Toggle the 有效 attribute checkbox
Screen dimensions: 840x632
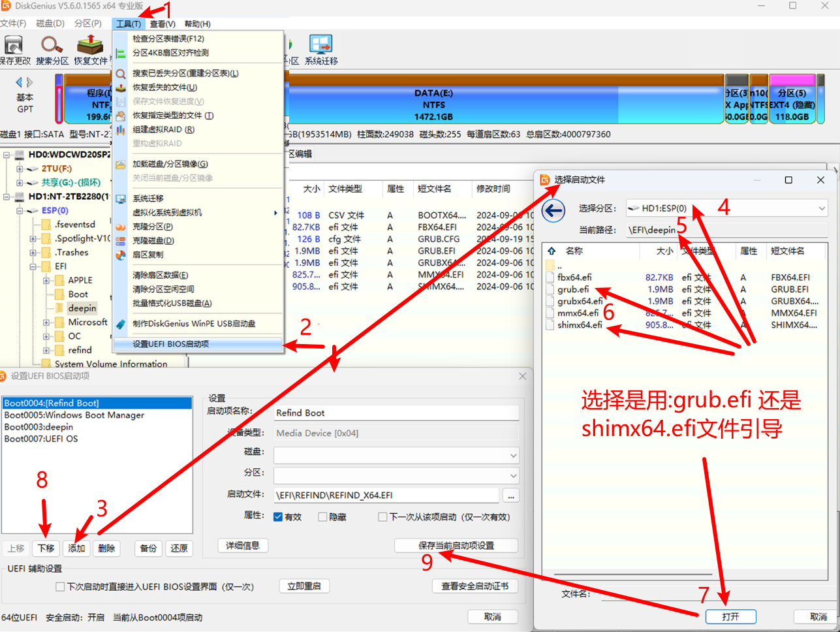(278, 517)
